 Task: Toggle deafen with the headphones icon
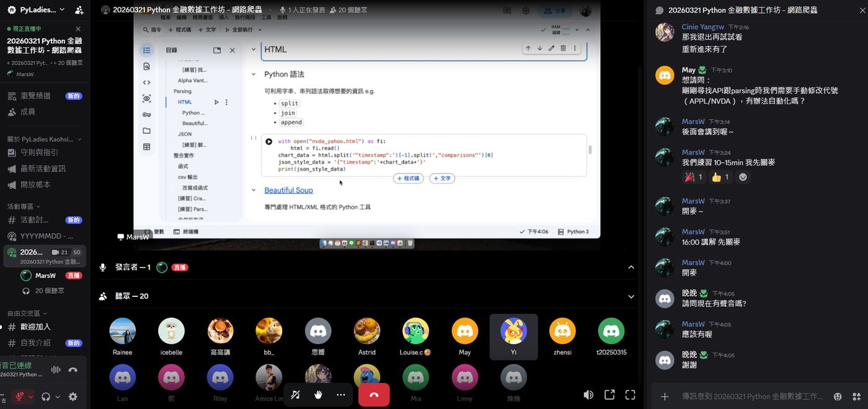point(46,397)
